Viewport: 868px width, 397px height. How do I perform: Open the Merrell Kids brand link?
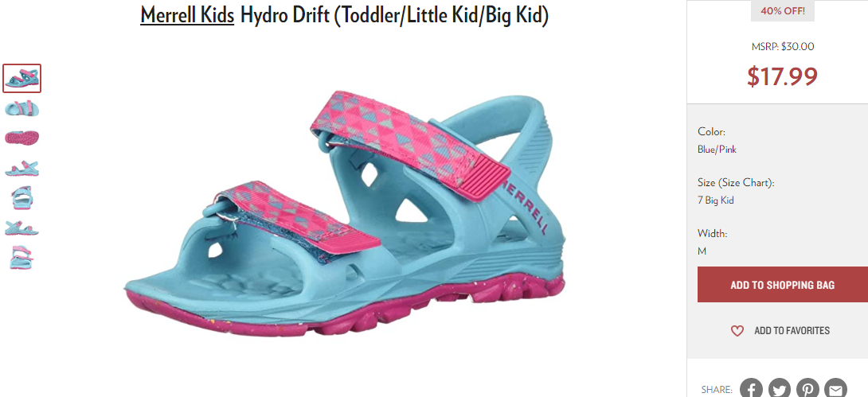[x=187, y=15]
